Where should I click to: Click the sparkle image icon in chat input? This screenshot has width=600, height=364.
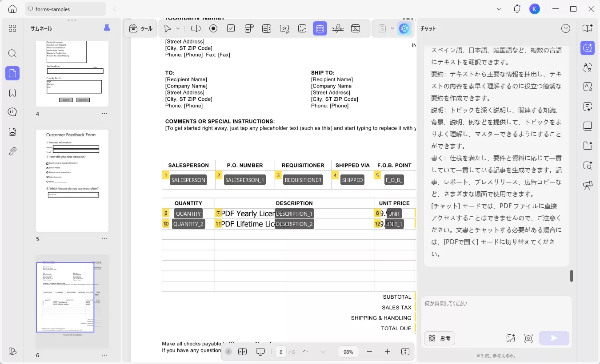click(x=511, y=338)
